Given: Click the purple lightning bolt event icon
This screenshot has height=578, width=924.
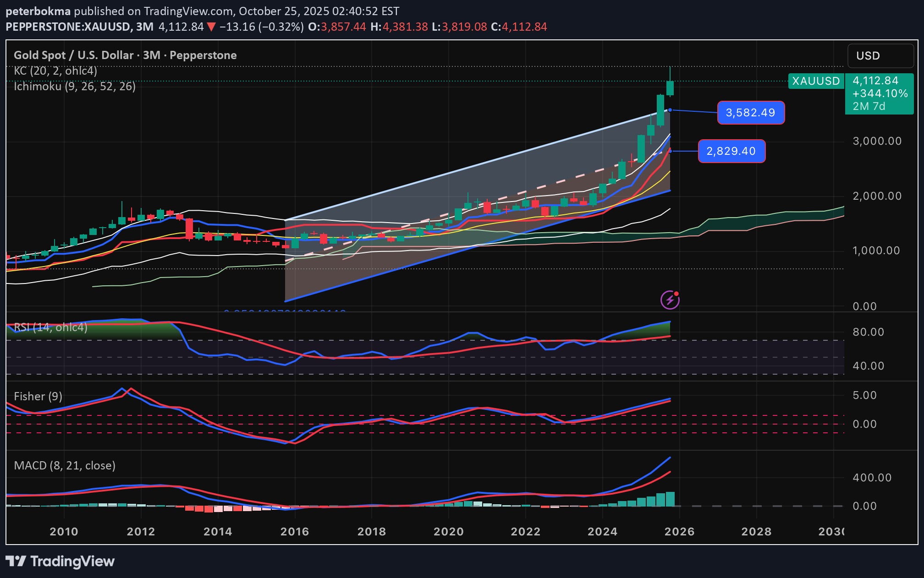Looking at the screenshot, I should (670, 300).
